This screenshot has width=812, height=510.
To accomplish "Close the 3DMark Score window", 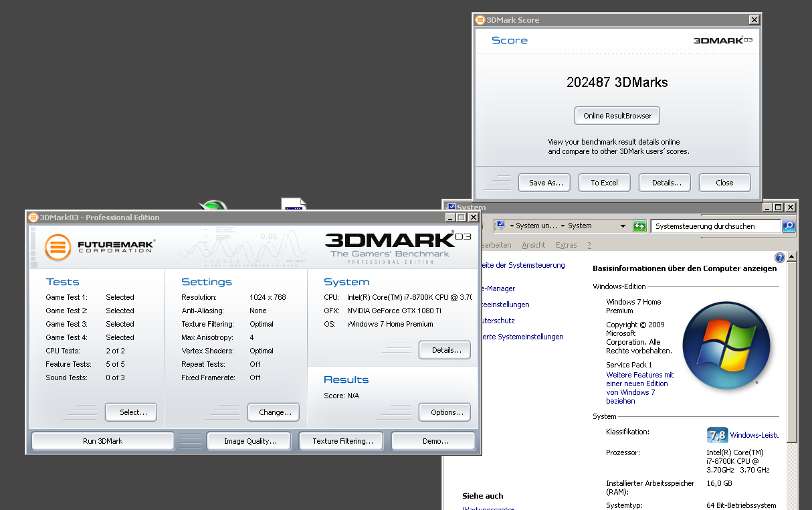I will (754, 20).
